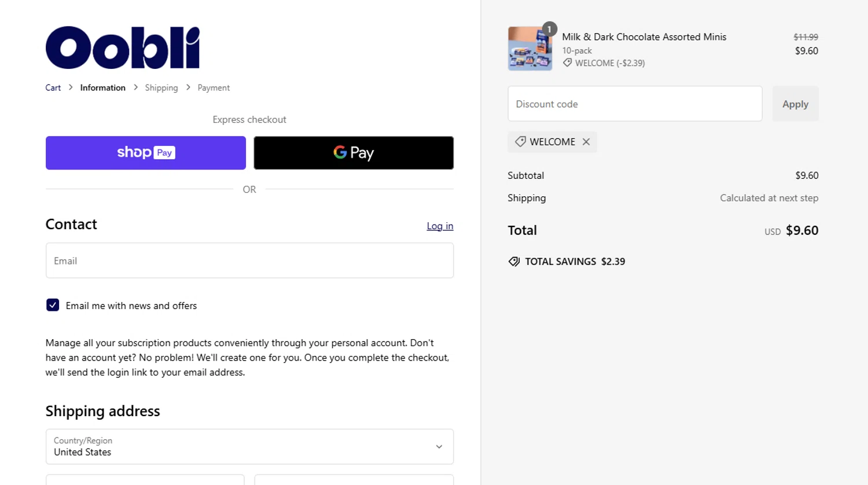Click the quantity badge on product image
This screenshot has width=868, height=485.
pos(549,29)
